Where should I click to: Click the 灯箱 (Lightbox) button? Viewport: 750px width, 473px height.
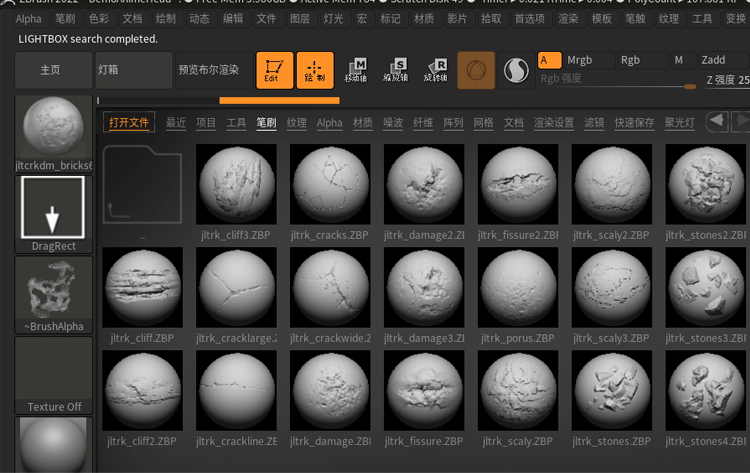coord(134,70)
